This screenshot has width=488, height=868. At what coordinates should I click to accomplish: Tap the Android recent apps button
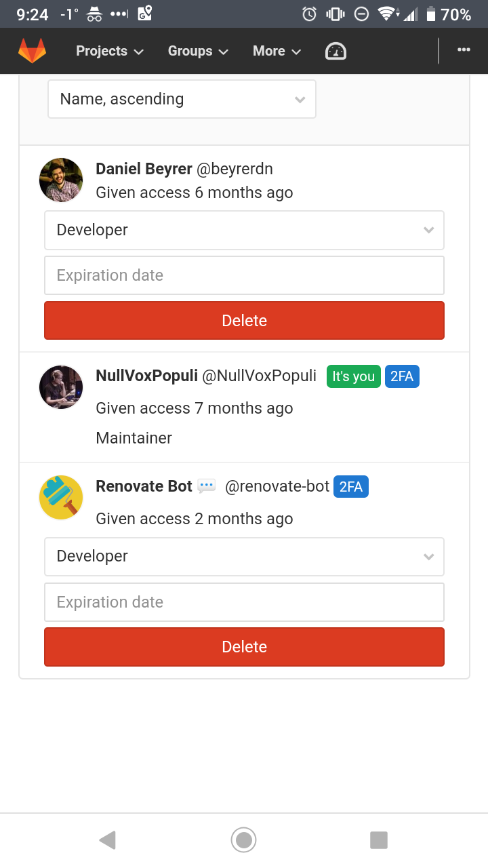click(x=379, y=840)
